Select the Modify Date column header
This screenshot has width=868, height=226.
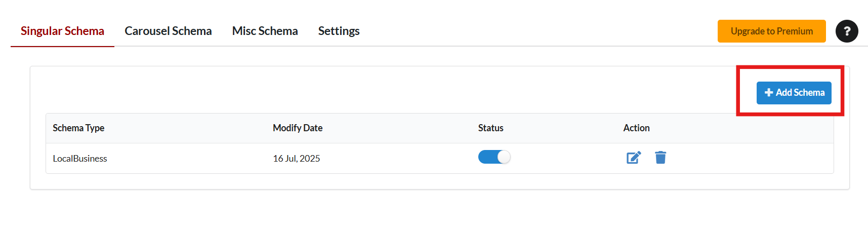click(298, 128)
